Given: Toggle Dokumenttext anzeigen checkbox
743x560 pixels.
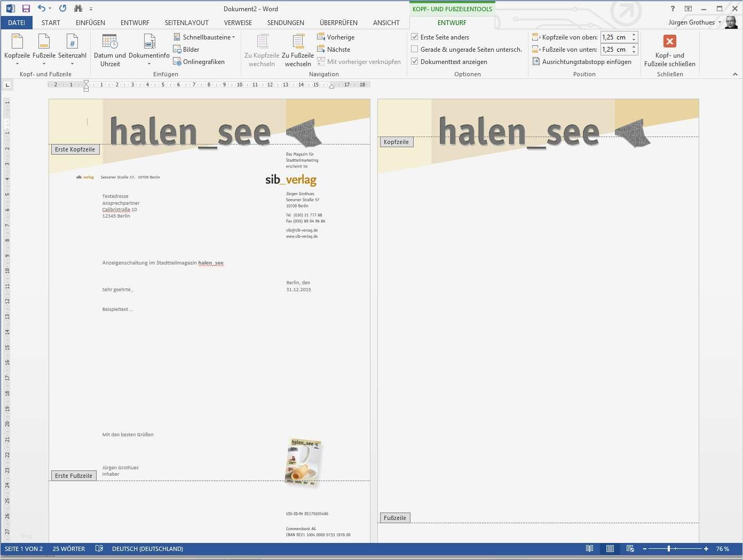Looking at the screenshot, I should [415, 62].
